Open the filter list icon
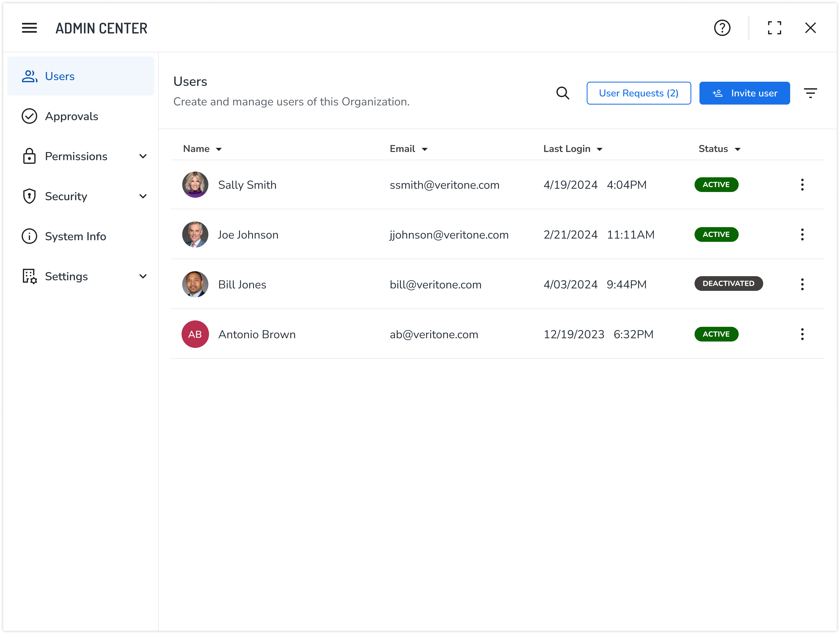Screen dimensions: 840x634 click(x=810, y=93)
